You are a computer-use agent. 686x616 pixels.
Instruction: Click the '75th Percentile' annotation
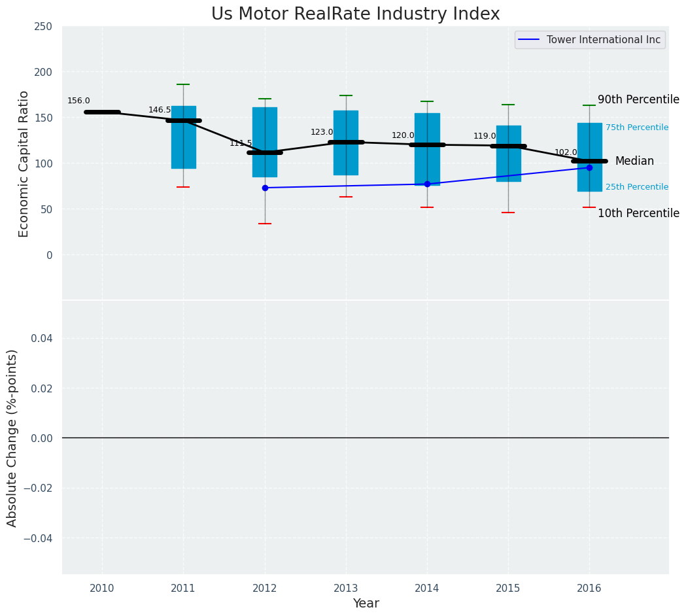(636, 128)
